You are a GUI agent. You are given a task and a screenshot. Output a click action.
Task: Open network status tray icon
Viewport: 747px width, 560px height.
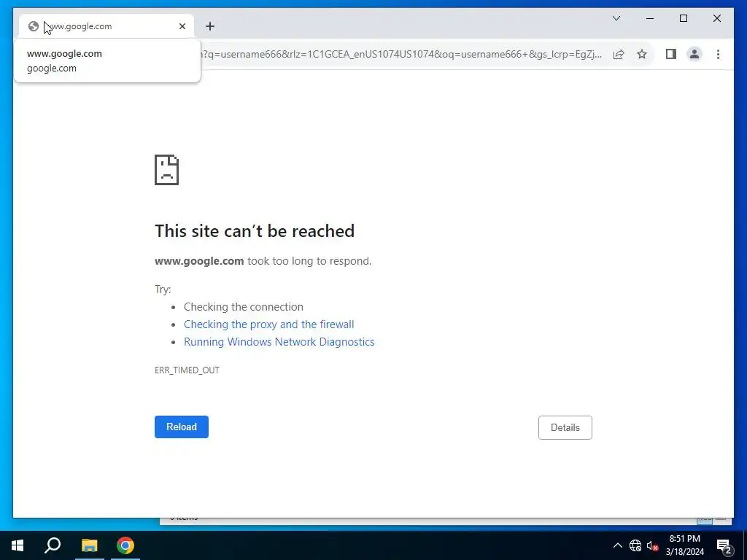click(x=635, y=545)
